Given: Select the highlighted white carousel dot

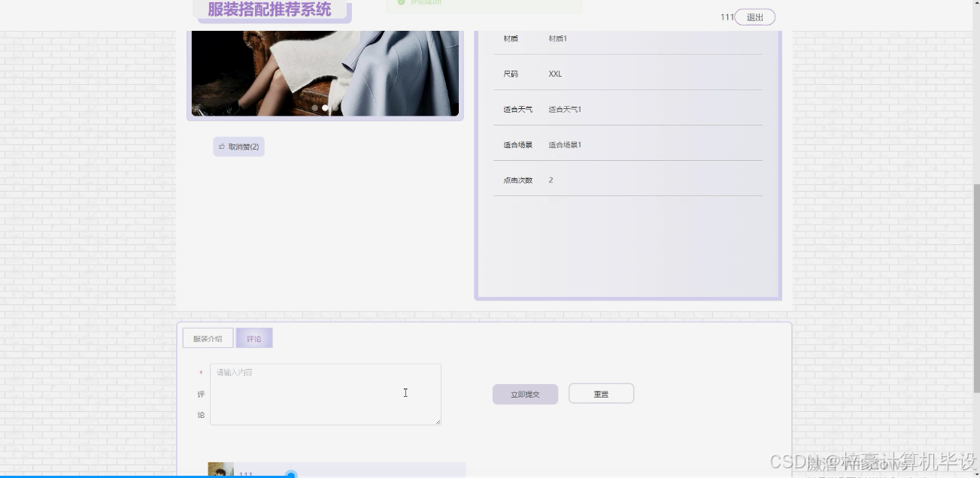Looking at the screenshot, I should point(326,108).
